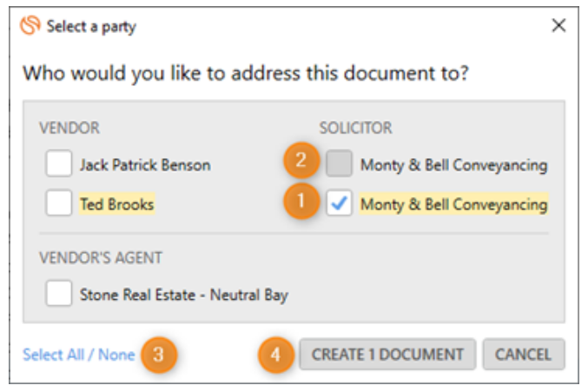588x392 pixels.
Task: Click the orange callout badge numbered 1
Action: tap(301, 201)
